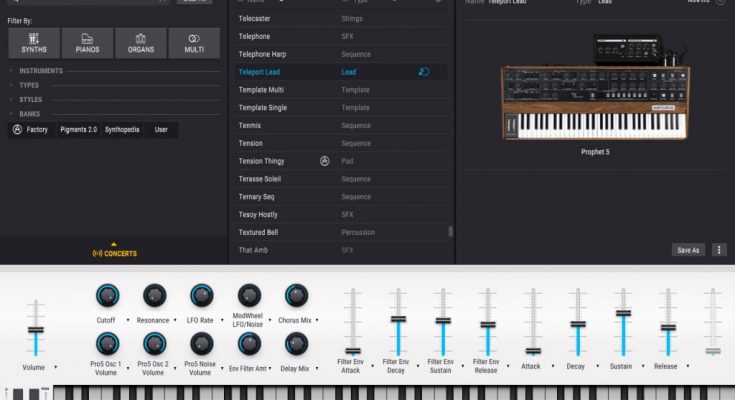Click the Arturia logo on Factory bank
The image size is (735, 400).
click(17, 129)
